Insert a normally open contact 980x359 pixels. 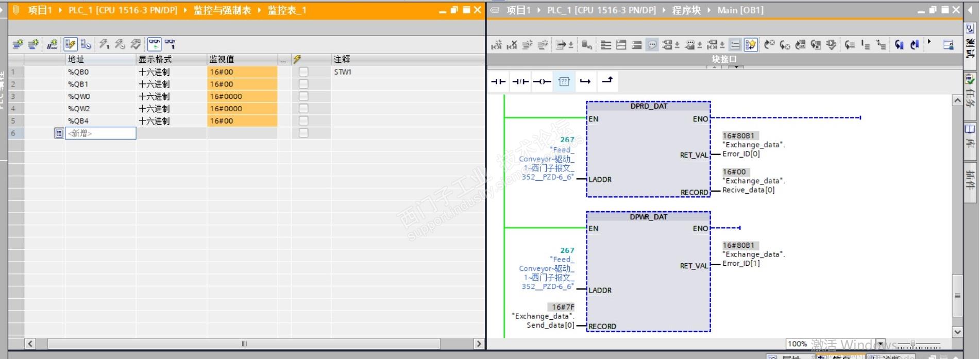(x=498, y=81)
